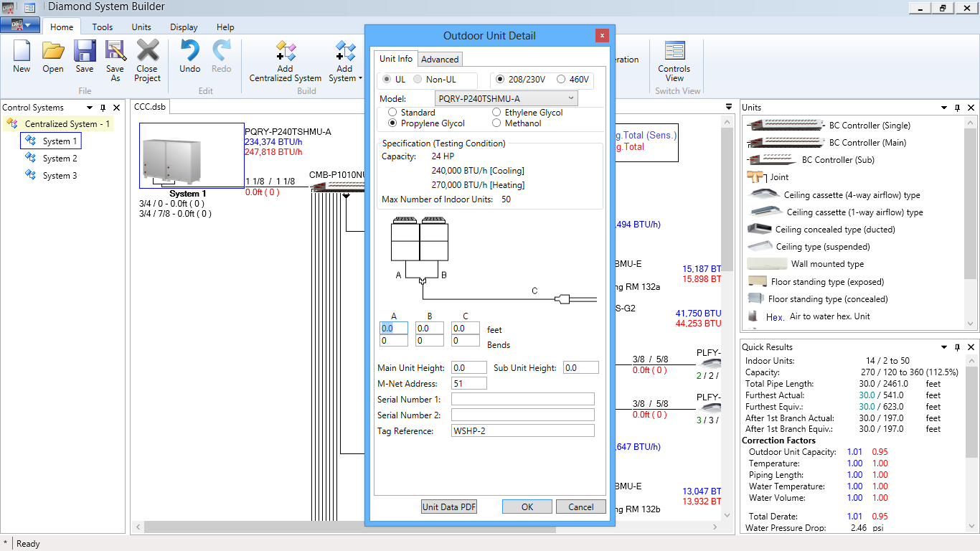Close the Outdoor Unit Detail dialog
This screenshot has height=551, width=980.
pos(603,35)
